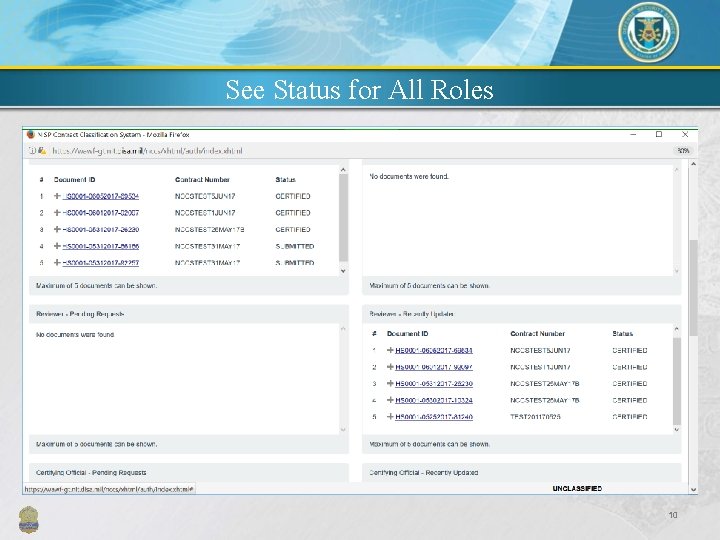Click the Certifying Official - Pending Requests header
The height and width of the screenshot is (540, 720).
click(189, 472)
